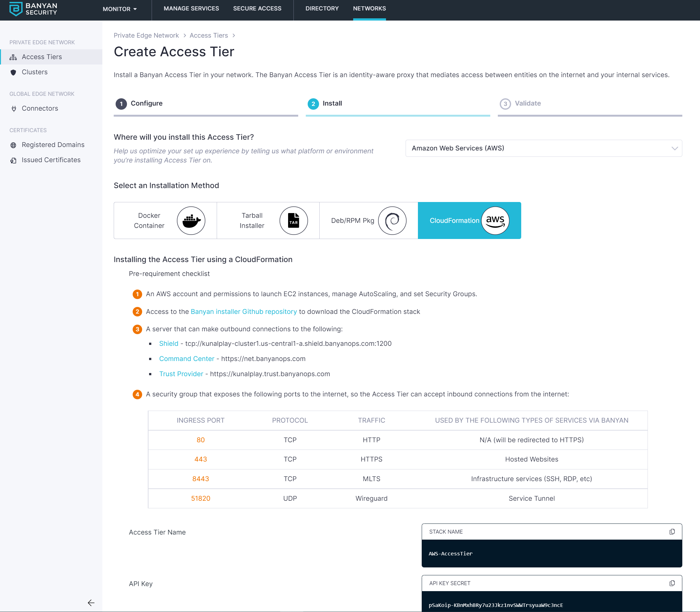Click the Clusters shield icon
This screenshot has width=700, height=612.
(13, 72)
